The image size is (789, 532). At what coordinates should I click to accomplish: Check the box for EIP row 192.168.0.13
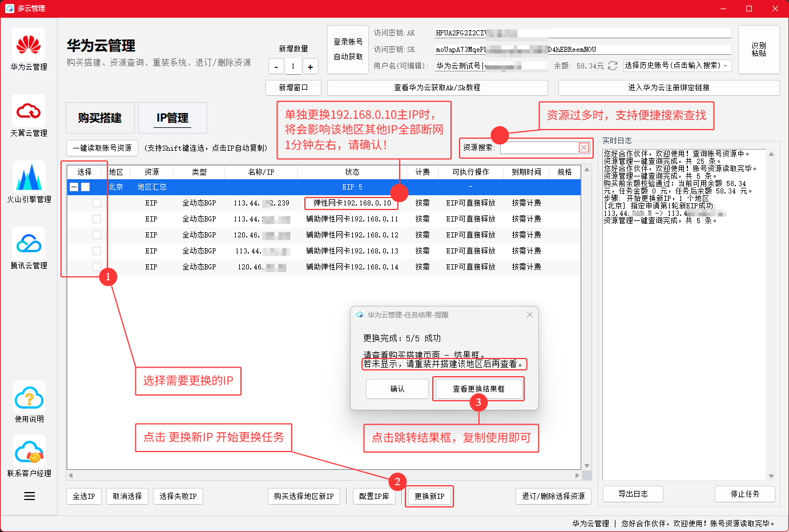coord(96,251)
